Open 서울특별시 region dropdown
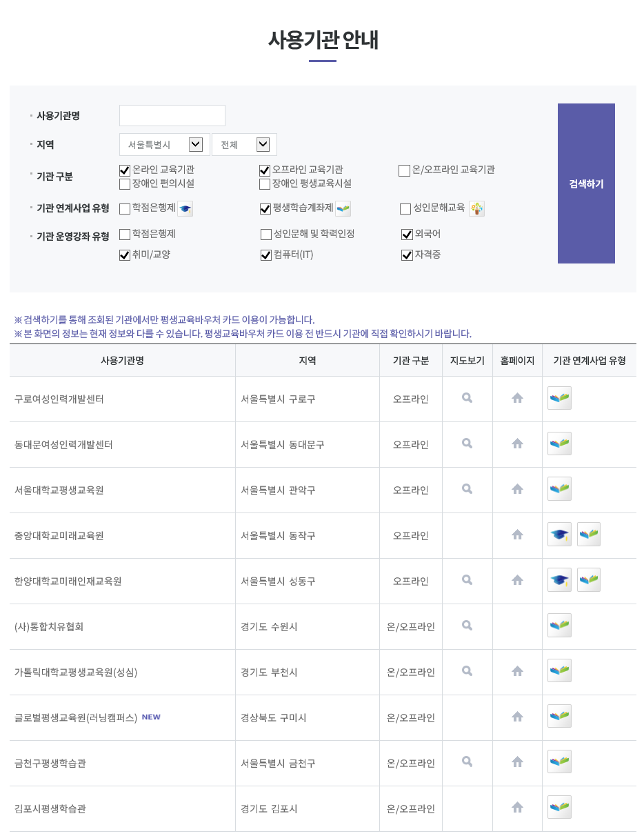 [165, 144]
